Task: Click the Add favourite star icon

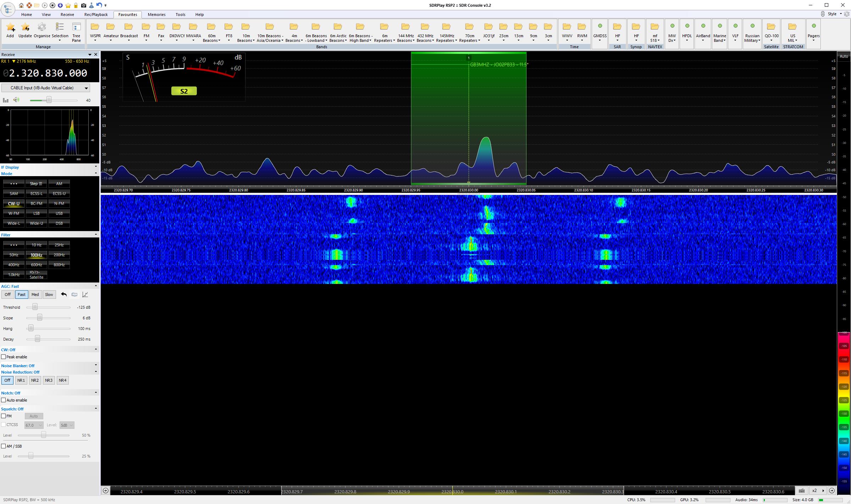Action: click(x=10, y=30)
